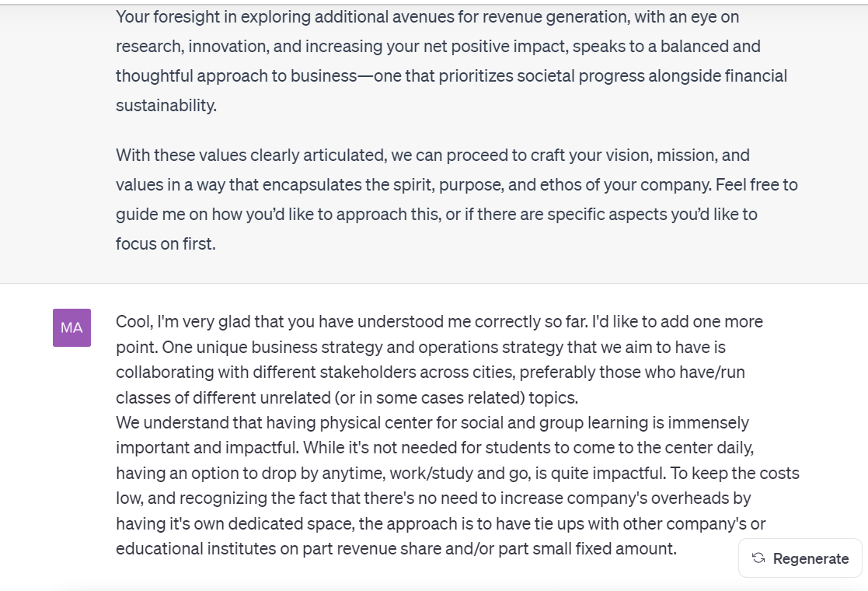Click the Regenerate button
868x591 pixels.
click(x=800, y=558)
